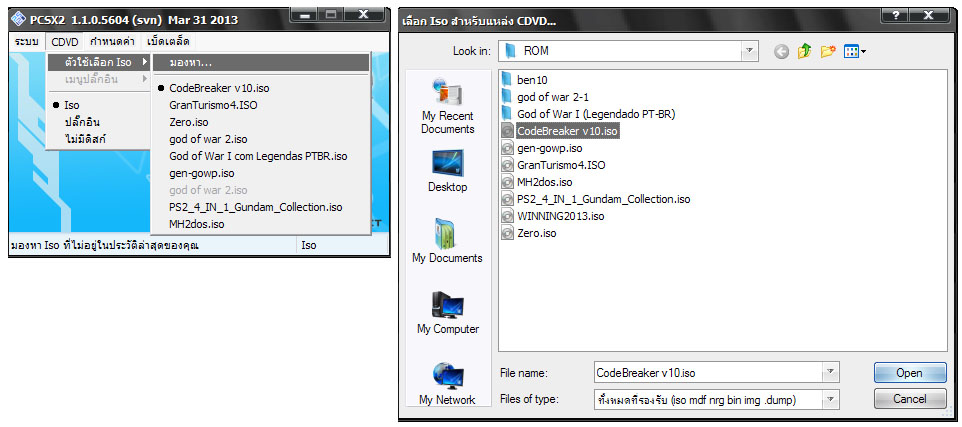Pick Zero.iso from recent ISO menu
Viewport: 962px width, 427px height.
[261, 122]
